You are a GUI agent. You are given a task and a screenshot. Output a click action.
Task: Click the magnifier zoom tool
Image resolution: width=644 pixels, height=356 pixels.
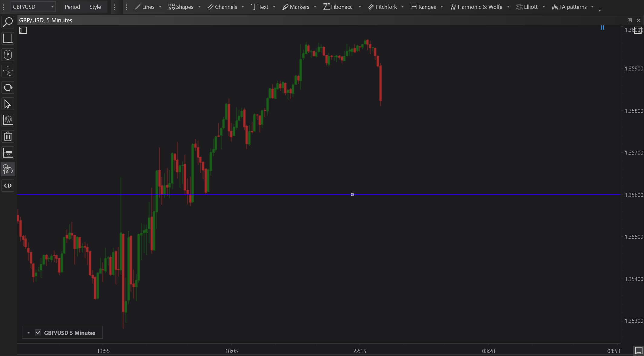[x=8, y=22]
